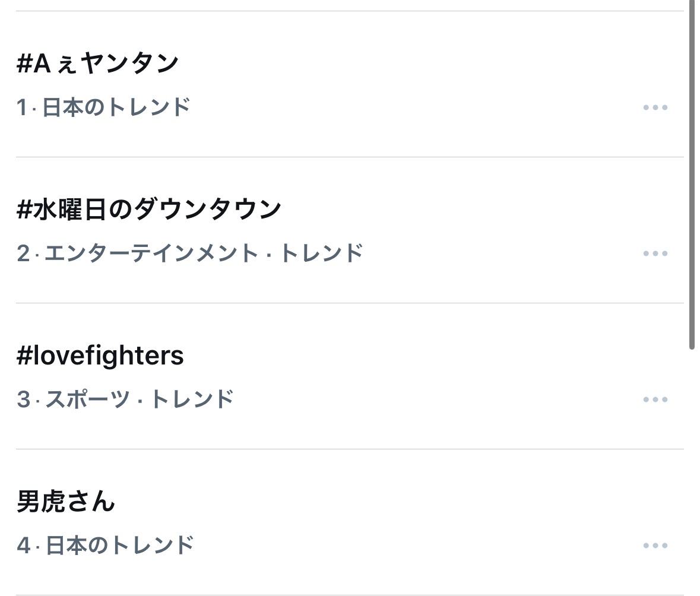Open the #水曜日のダウンタウン trending hashtag

point(149,210)
